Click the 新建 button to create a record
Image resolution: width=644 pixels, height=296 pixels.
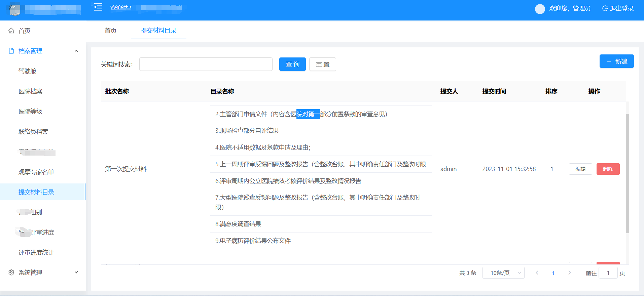pos(616,61)
